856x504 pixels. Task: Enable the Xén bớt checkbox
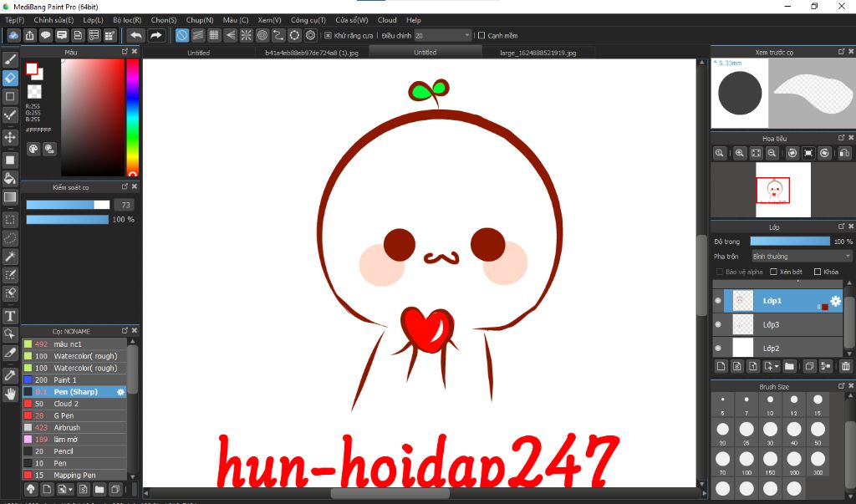tap(773, 272)
